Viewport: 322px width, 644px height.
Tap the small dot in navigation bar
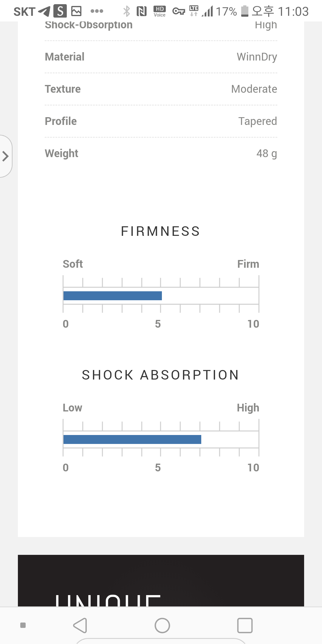(23, 625)
